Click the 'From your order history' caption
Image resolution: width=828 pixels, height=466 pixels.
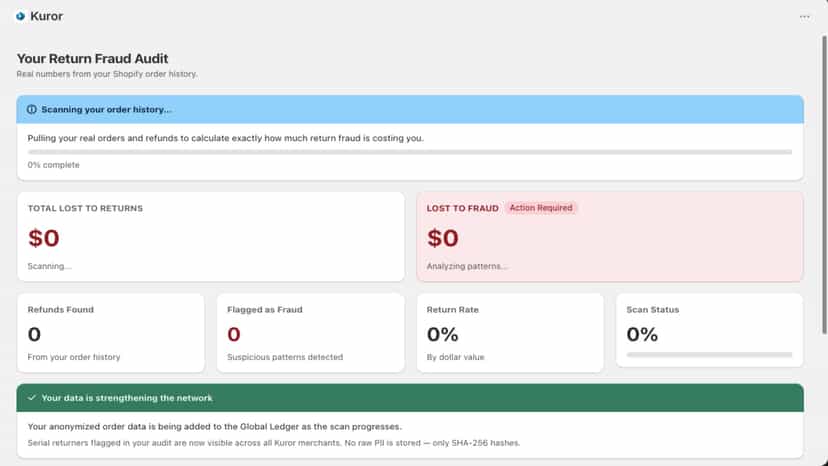(74, 357)
